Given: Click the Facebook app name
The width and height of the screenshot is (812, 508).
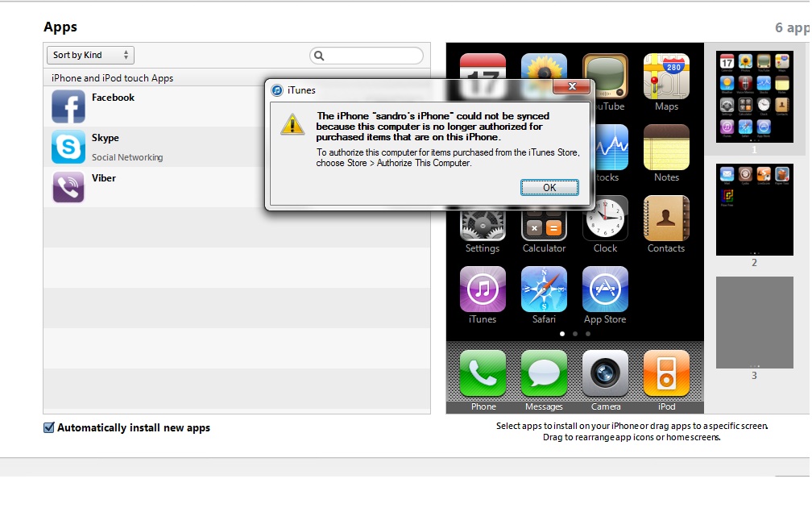Looking at the screenshot, I should (113, 98).
